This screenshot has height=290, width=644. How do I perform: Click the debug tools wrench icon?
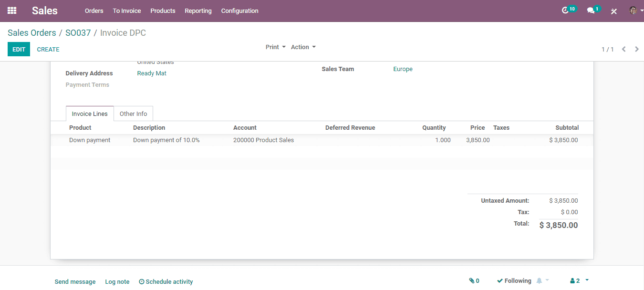coord(614,11)
